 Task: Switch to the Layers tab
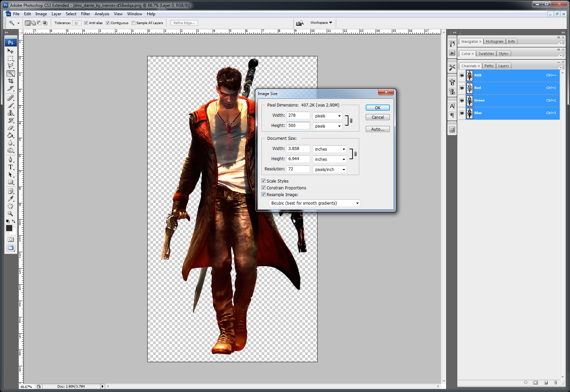[503, 66]
